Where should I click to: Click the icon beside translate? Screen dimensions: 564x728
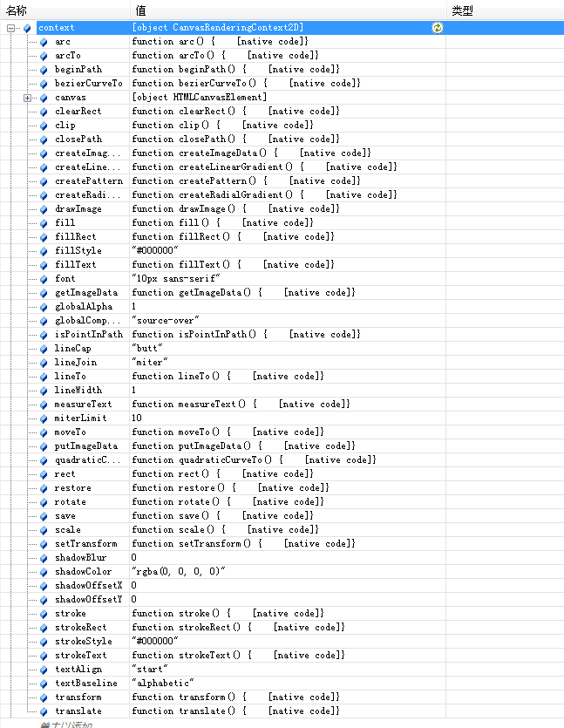(x=44, y=711)
